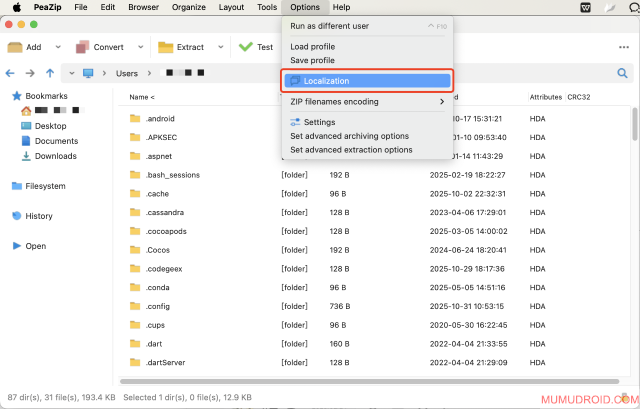
Task: Open the Organize menu
Action: (188, 7)
